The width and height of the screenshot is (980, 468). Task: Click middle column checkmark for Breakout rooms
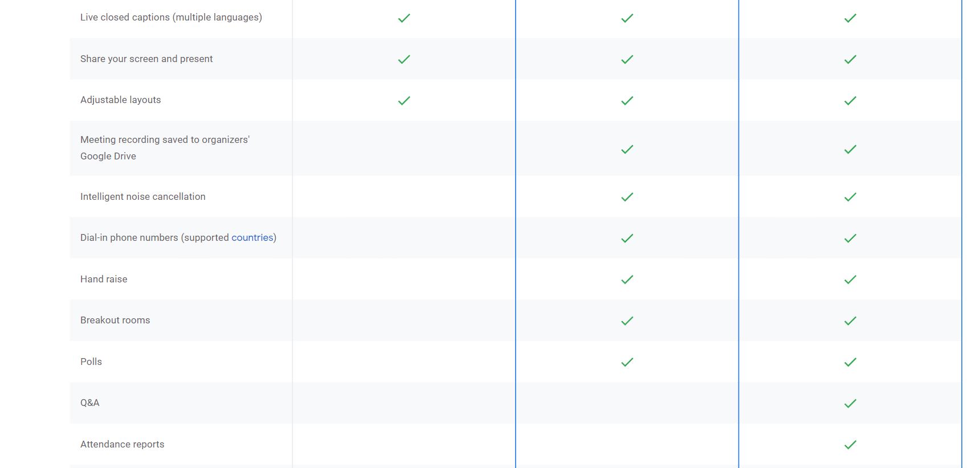pos(627,321)
